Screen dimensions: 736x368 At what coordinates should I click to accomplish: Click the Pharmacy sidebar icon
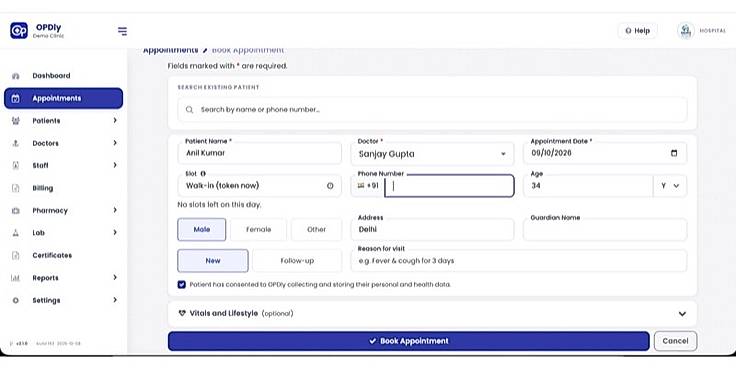pyautogui.click(x=15, y=211)
